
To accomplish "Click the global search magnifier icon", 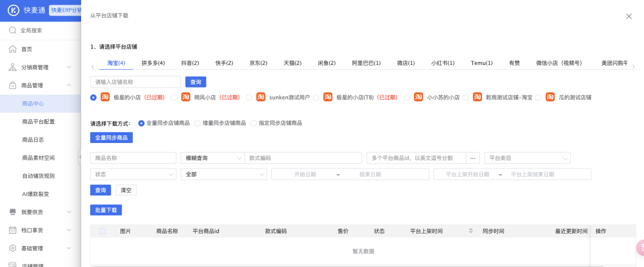I will coord(13,30).
